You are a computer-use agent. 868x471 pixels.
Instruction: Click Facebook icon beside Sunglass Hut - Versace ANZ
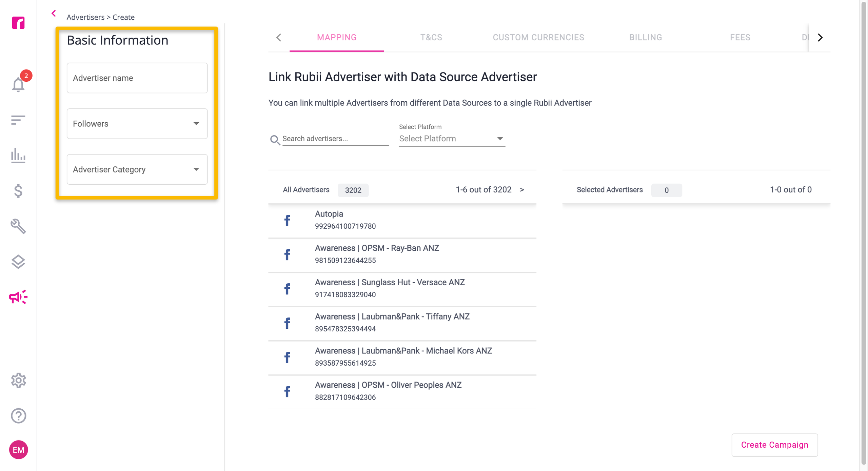[x=287, y=289]
